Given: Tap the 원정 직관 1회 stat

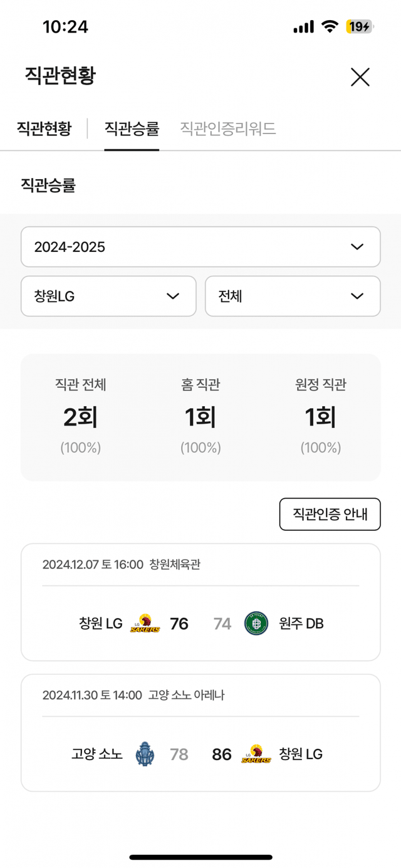Looking at the screenshot, I should tap(320, 417).
